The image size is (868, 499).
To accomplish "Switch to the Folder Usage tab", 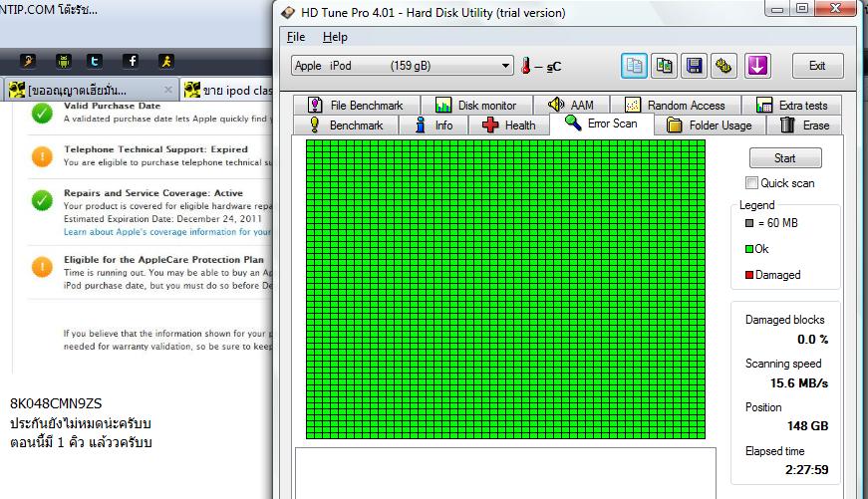I will (x=709, y=125).
